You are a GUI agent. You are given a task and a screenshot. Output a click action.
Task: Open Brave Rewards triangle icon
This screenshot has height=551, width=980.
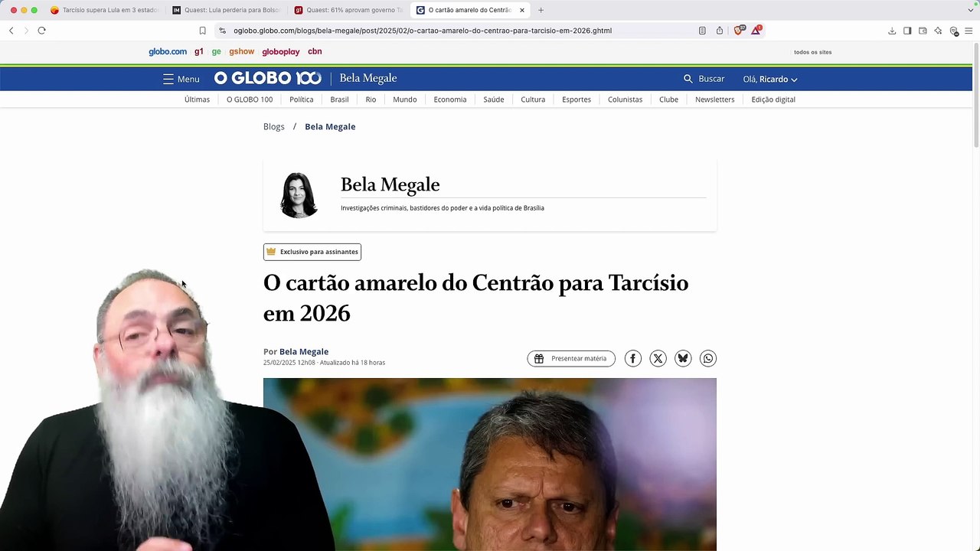(756, 30)
